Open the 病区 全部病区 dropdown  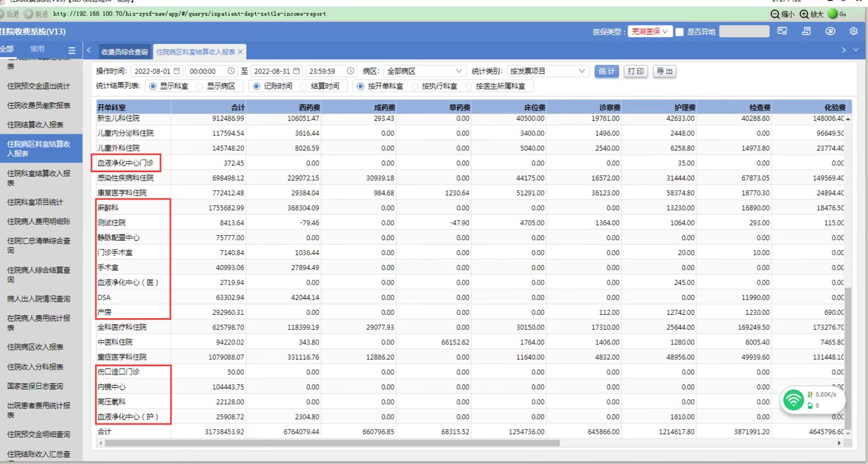pyautogui.click(x=425, y=71)
